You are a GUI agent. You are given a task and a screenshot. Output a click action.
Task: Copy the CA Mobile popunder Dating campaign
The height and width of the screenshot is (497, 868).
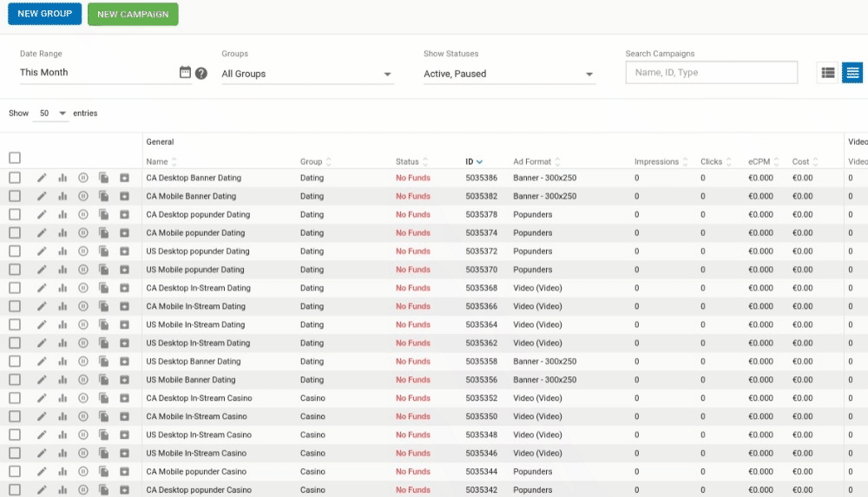tap(103, 233)
